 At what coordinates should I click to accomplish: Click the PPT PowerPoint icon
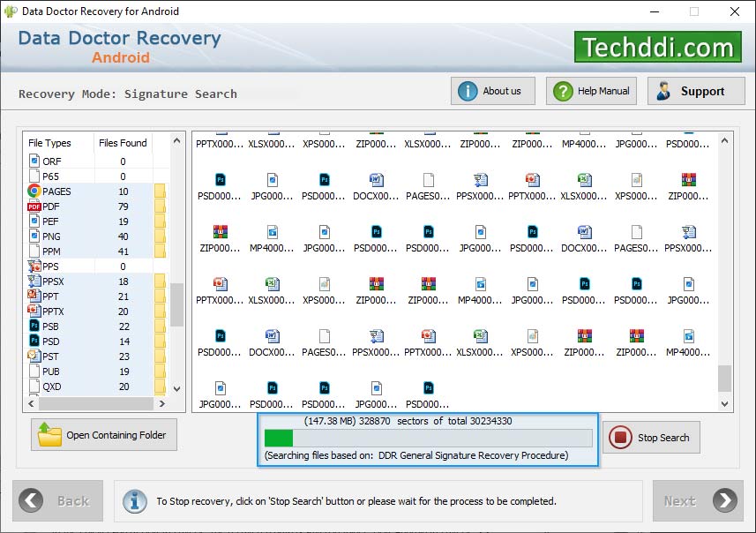point(34,296)
